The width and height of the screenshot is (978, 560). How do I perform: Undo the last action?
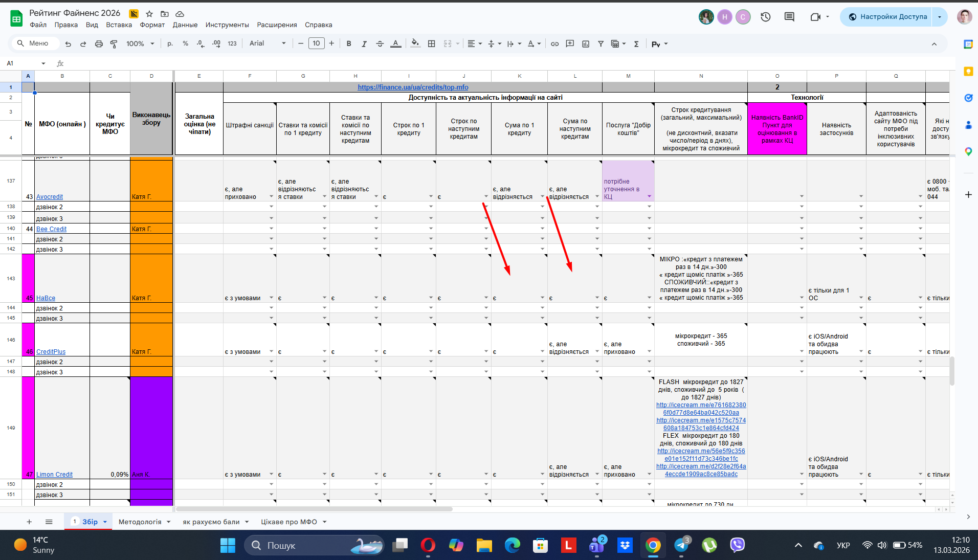pyautogui.click(x=68, y=44)
